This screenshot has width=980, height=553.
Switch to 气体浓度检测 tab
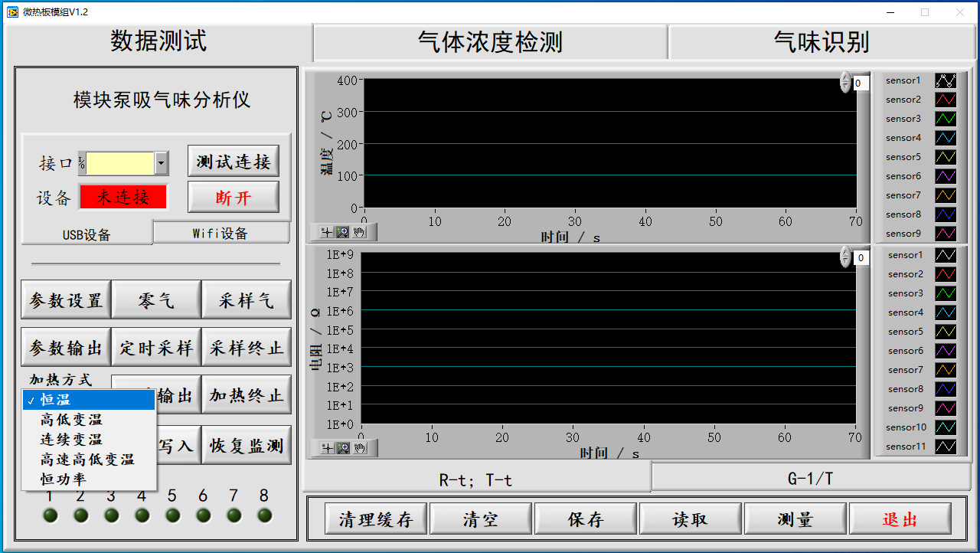coord(490,42)
